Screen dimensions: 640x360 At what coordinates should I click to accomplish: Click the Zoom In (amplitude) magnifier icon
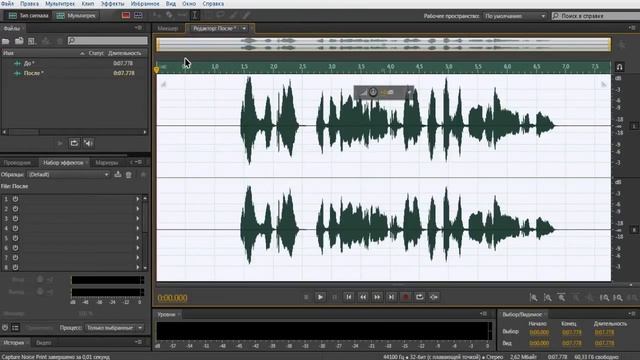click(x=533, y=298)
